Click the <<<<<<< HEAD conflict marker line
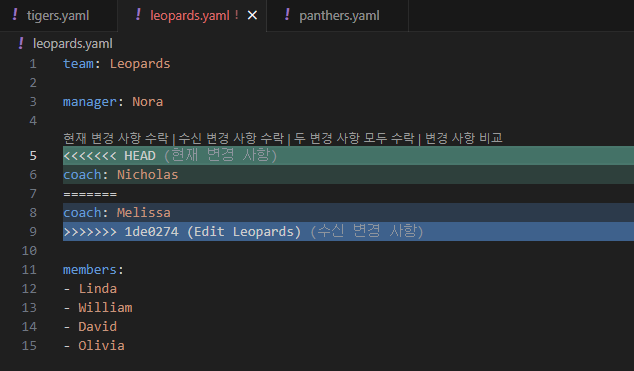The image size is (634, 371). click(349, 156)
